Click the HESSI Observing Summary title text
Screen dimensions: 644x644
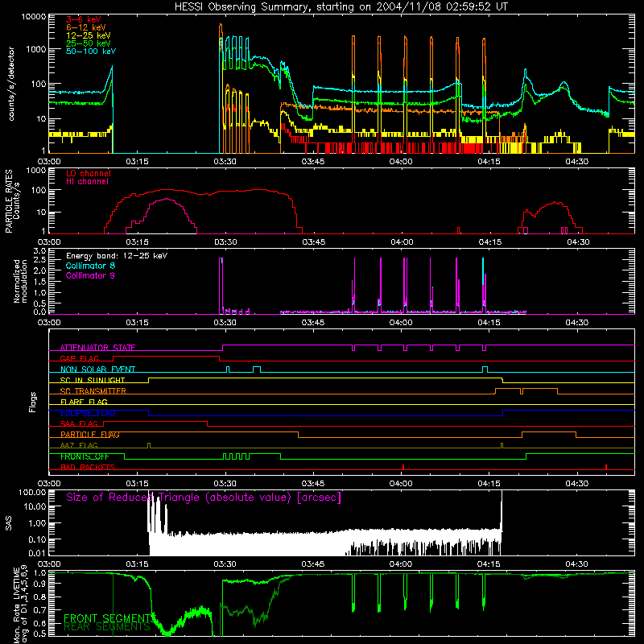(x=341, y=6)
